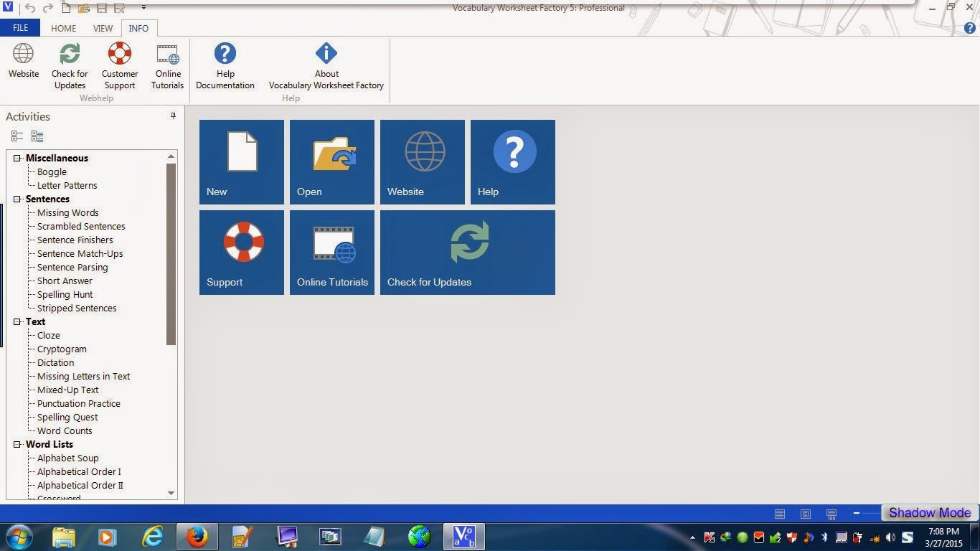Click the Save icon in the quick access toolbar
This screenshot has height=551, width=980.
(102, 8)
